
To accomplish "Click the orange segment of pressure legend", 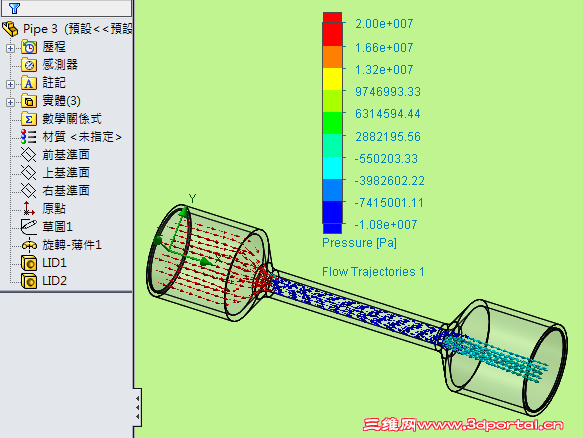I will (x=332, y=57).
